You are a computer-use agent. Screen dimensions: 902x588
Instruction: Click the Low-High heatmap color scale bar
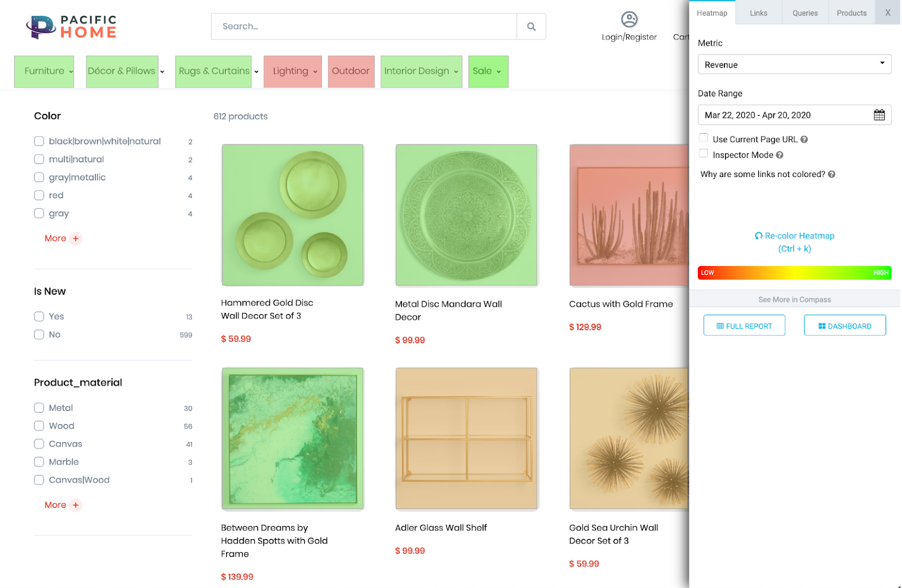[x=794, y=273]
